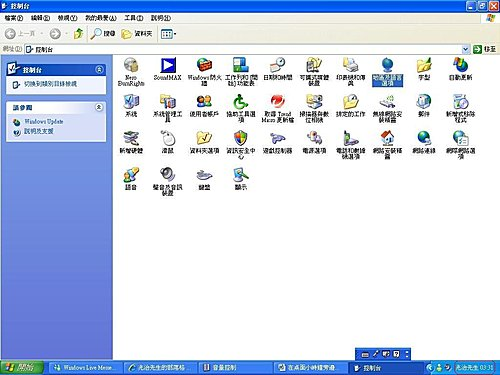The image size is (500, 375).
Task: Open the Portable Media Devices icon
Action: click(314, 71)
